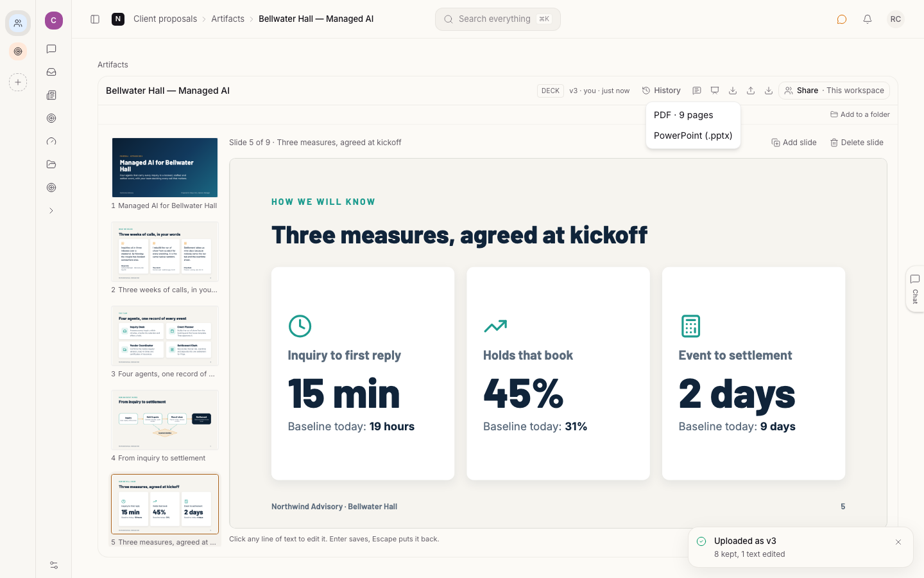Click Add slide
Image resolution: width=924 pixels, height=578 pixels.
794,143
